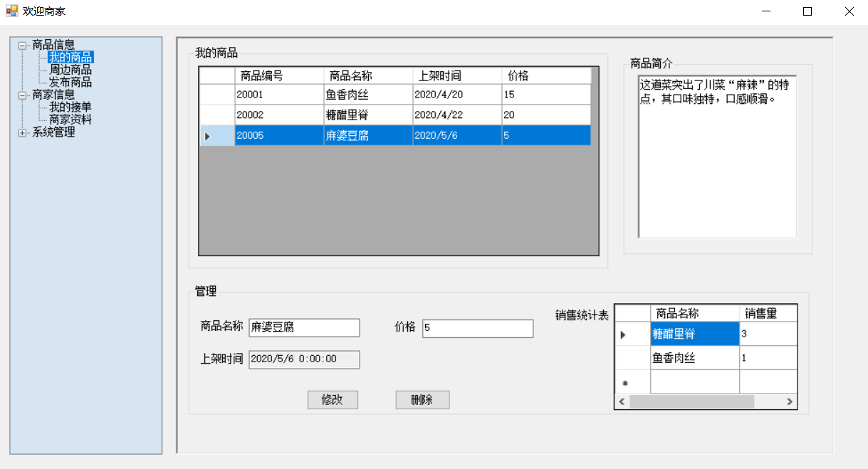Screen dimensions: 868x469
Task: Click the 删除 button
Action: [422, 399]
